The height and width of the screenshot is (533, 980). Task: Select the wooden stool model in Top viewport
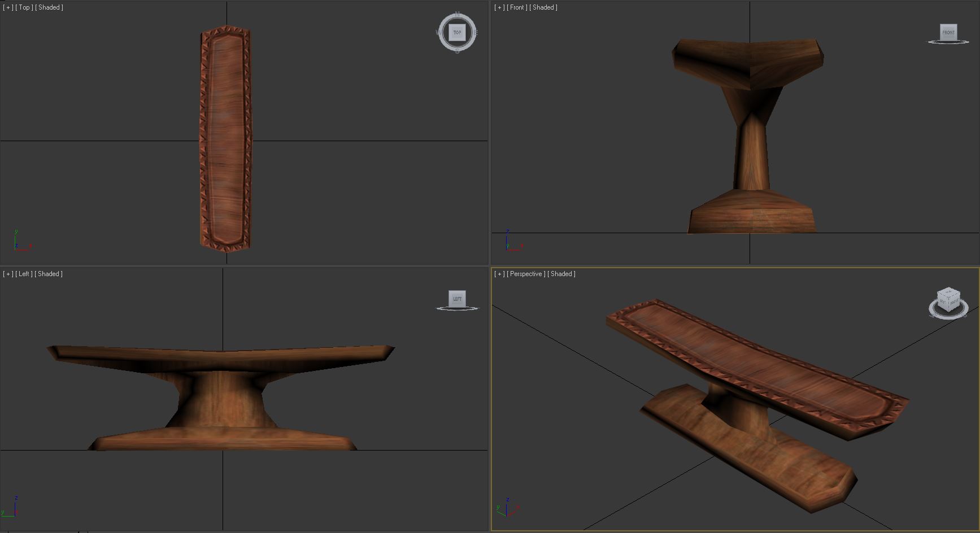[225, 139]
